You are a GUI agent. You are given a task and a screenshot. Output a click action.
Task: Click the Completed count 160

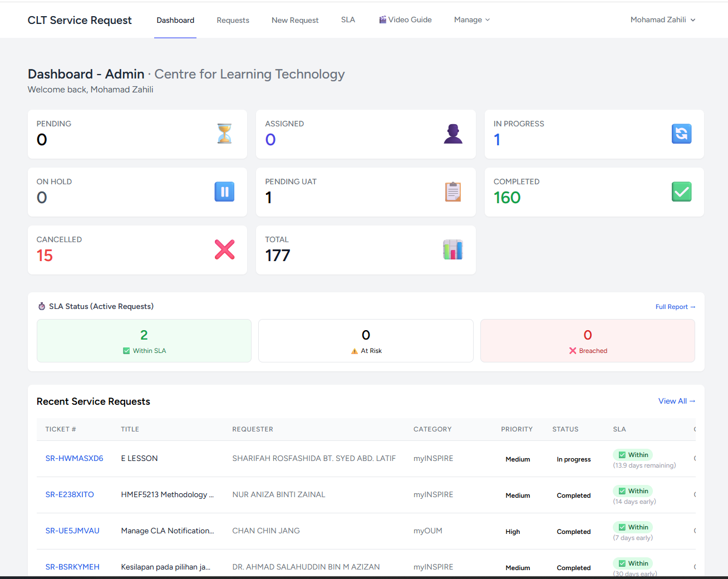[x=507, y=198]
